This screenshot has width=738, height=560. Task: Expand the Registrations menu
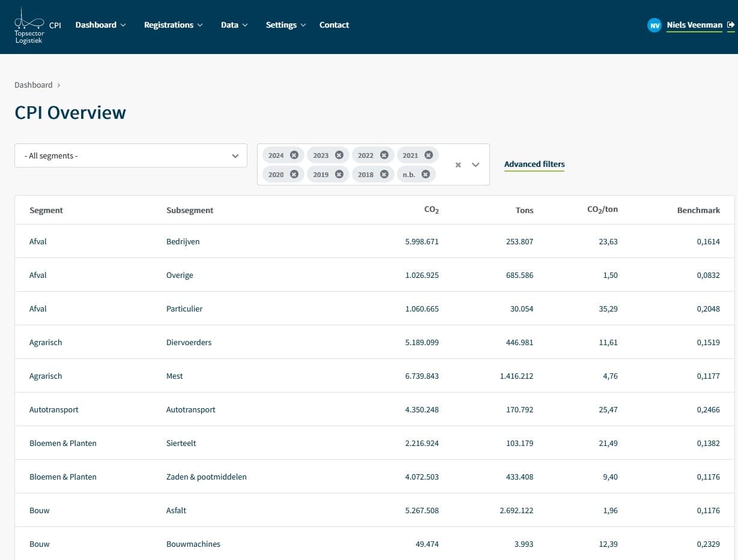(x=173, y=25)
